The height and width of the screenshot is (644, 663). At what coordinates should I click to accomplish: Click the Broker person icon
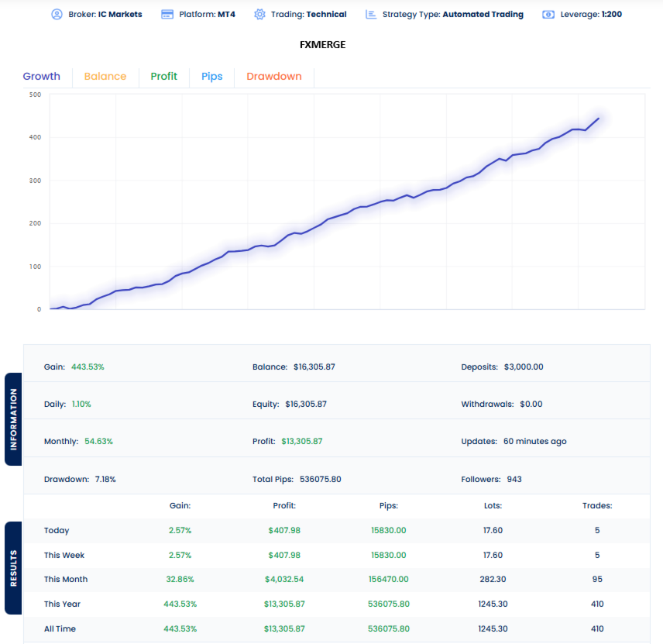pos(56,14)
